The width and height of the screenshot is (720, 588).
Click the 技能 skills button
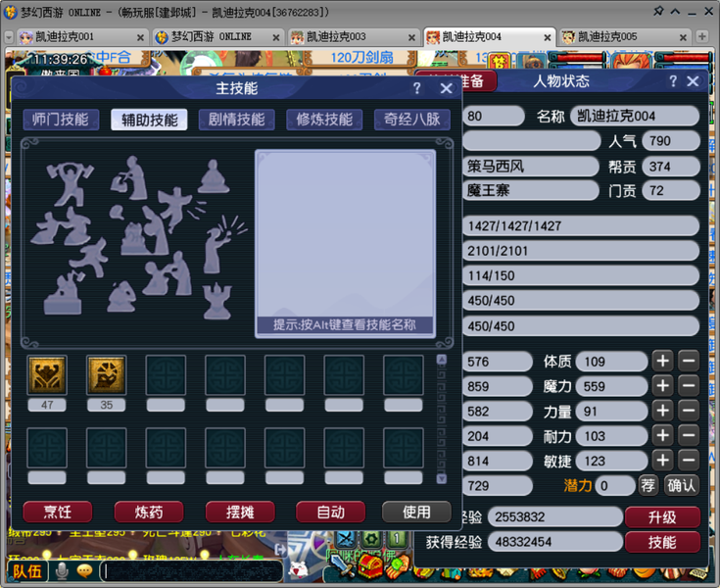coord(662,542)
